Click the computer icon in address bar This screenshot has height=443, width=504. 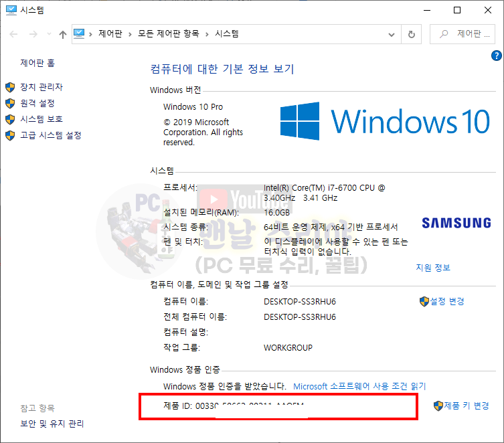point(79,33)
